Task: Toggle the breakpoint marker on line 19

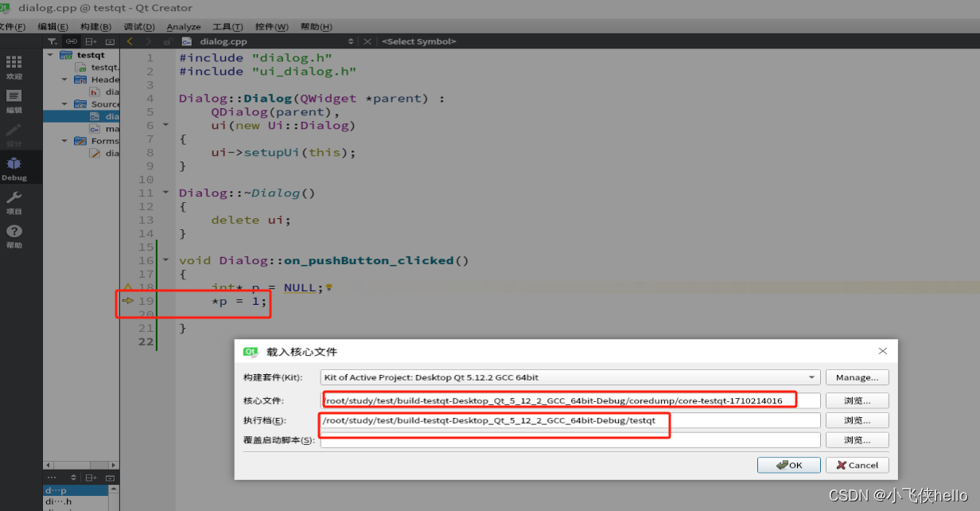Action: [127, 301]
